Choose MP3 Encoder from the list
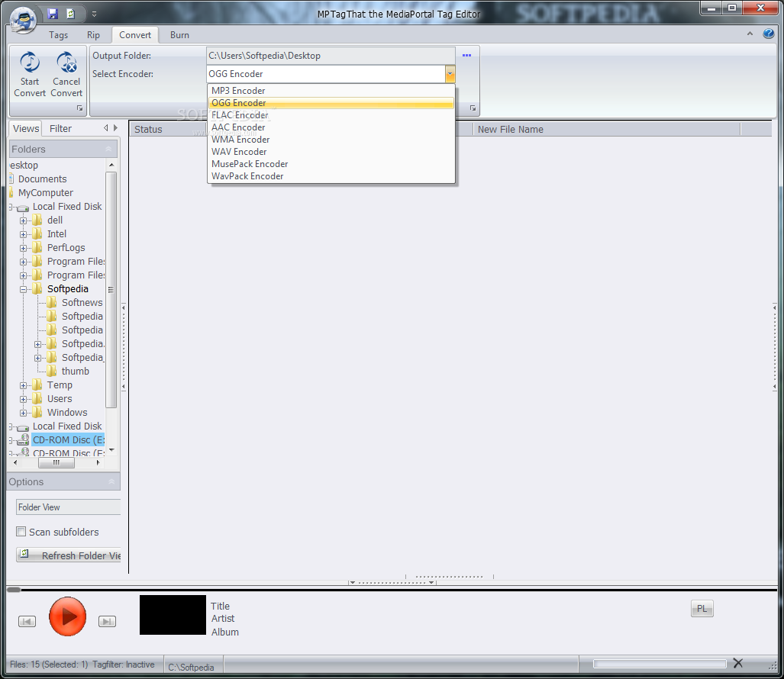Image resolution: width=784 pixels, height=679 pixels. point(331,91)
